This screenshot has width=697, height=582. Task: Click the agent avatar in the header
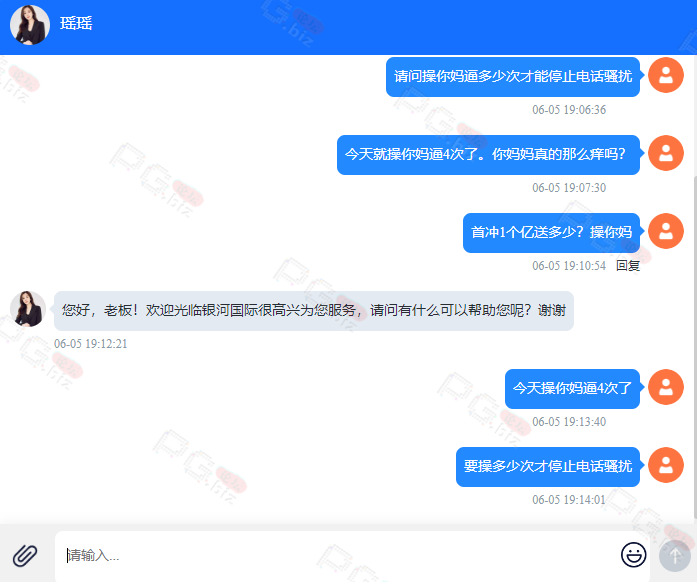tap(30, 25)
